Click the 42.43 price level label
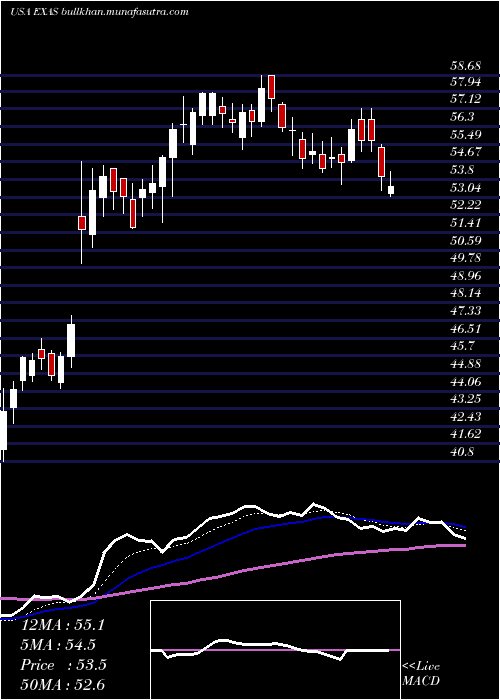500x700 pixels. 465,417
